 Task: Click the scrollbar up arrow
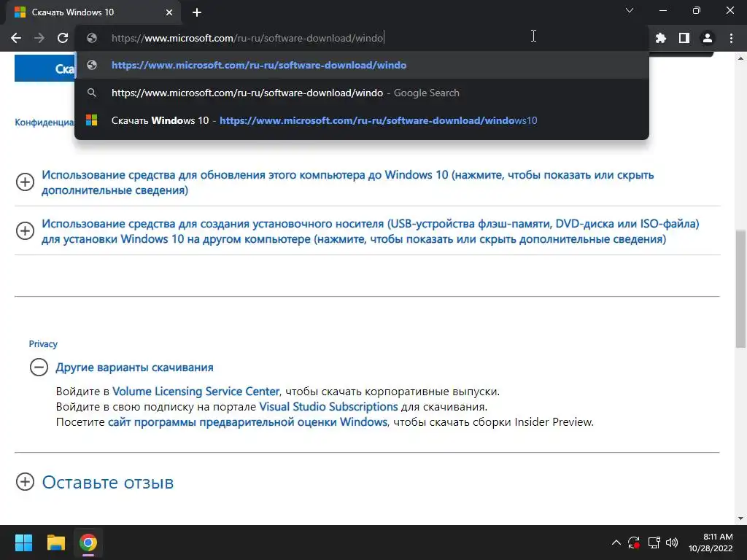pos(740,58)
